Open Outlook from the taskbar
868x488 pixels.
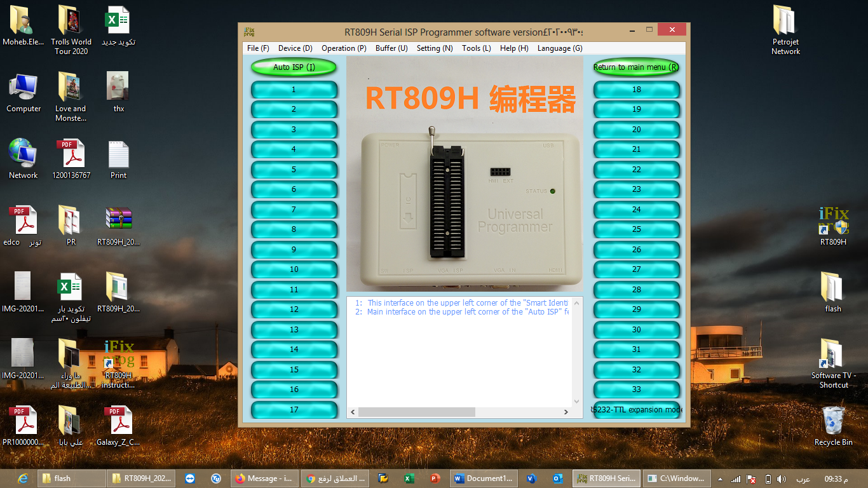(x=559, y=478)
